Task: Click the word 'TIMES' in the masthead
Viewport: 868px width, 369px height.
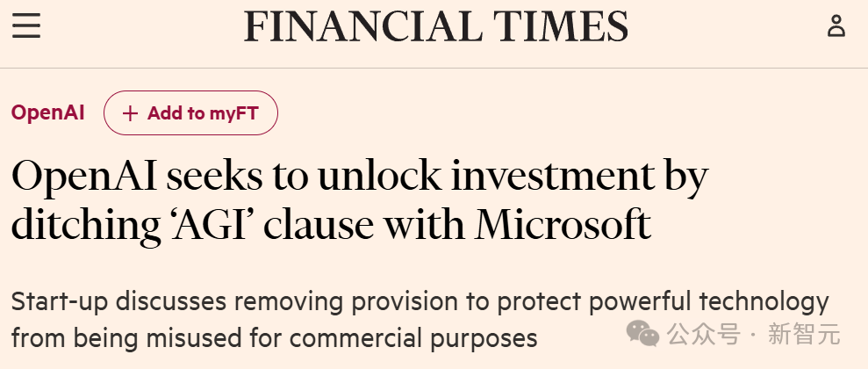Action: tap(561, 26)
